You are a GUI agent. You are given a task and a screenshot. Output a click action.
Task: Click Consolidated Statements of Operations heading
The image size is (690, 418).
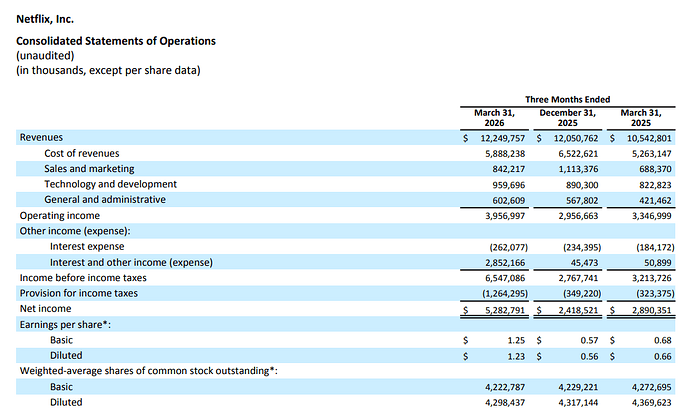pyautogui.click(x=116, y=41)
